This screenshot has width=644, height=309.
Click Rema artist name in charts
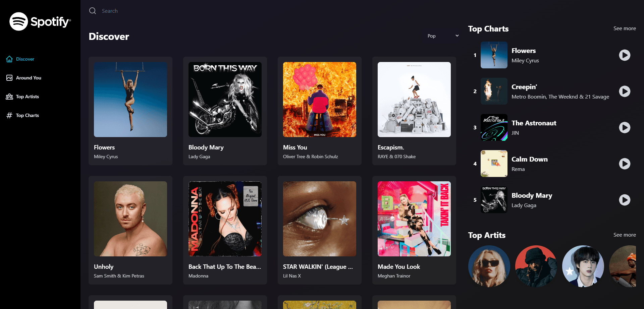518,169
